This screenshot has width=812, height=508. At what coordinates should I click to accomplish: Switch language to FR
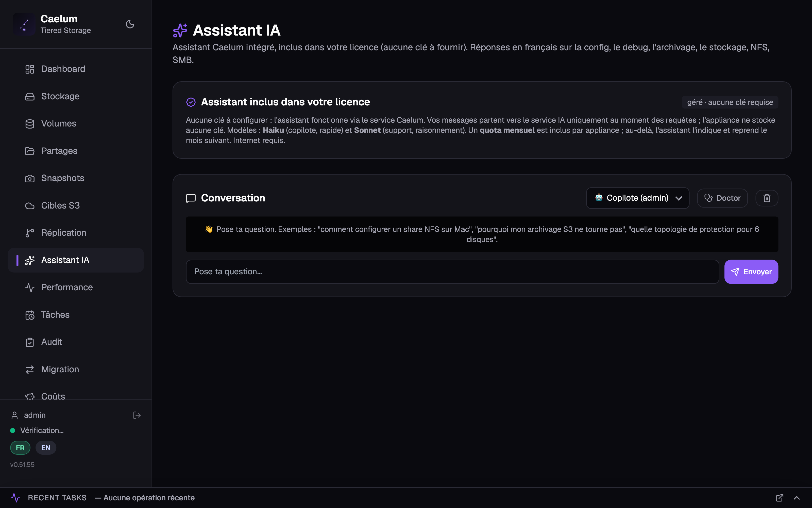[20, 448]
